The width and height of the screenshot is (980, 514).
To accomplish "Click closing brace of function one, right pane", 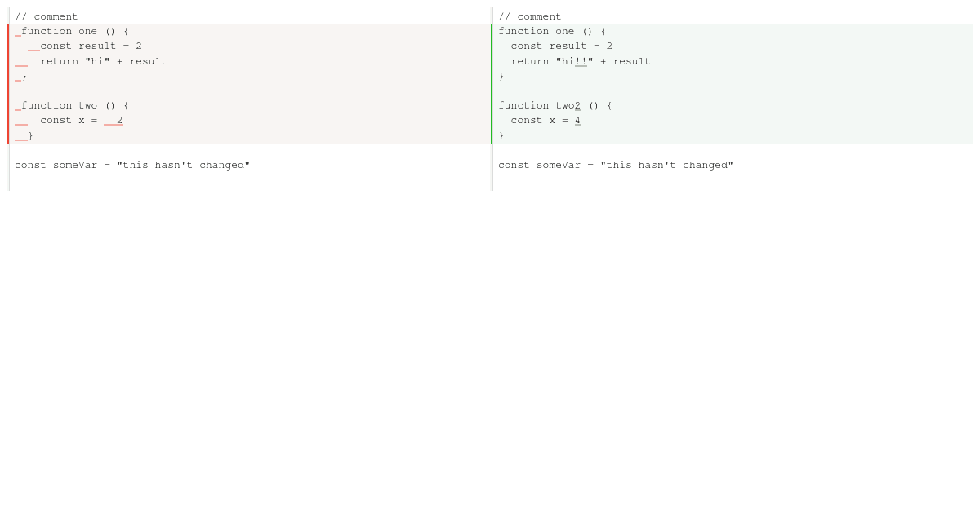I will (501, 76).
